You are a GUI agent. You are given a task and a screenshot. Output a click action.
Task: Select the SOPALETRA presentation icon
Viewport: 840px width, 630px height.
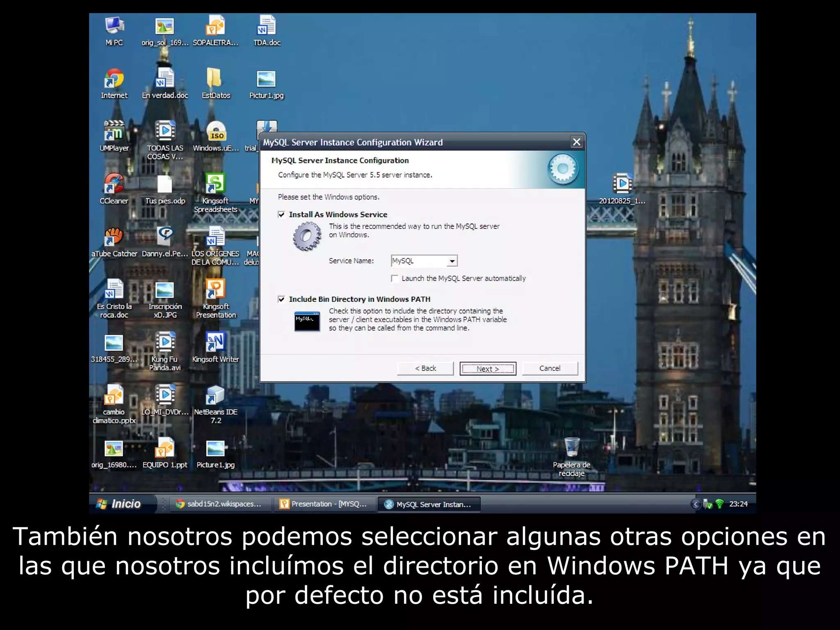coord(216,31)
